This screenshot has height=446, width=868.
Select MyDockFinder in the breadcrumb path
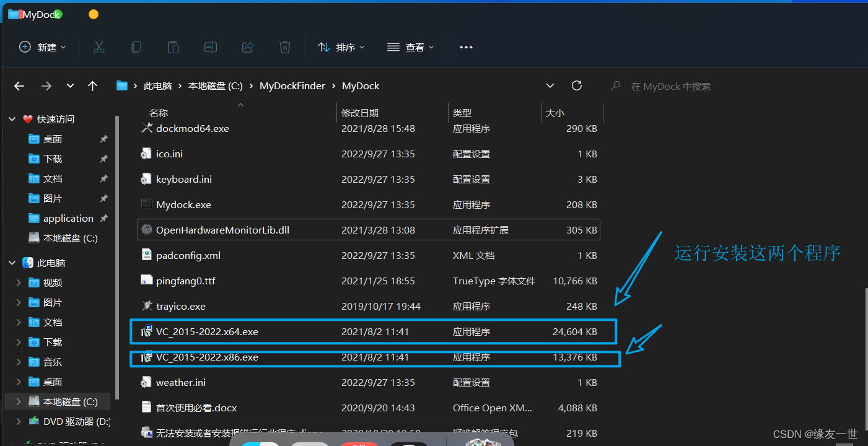(x=292, y=86)
